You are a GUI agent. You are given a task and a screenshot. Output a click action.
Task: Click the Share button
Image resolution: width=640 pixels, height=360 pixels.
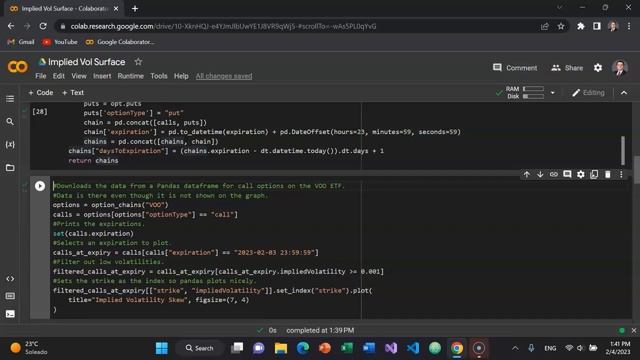[x=567, y=68]
